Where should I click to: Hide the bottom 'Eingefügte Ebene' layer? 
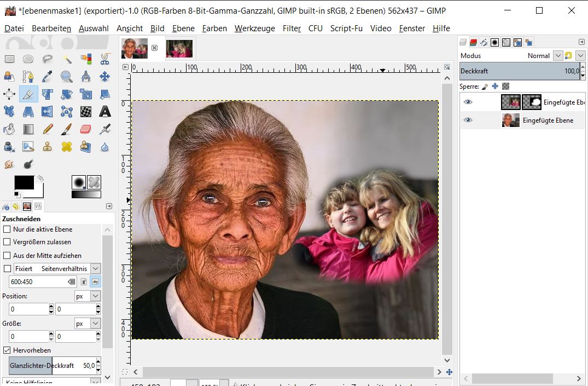[x=468, y=120]
